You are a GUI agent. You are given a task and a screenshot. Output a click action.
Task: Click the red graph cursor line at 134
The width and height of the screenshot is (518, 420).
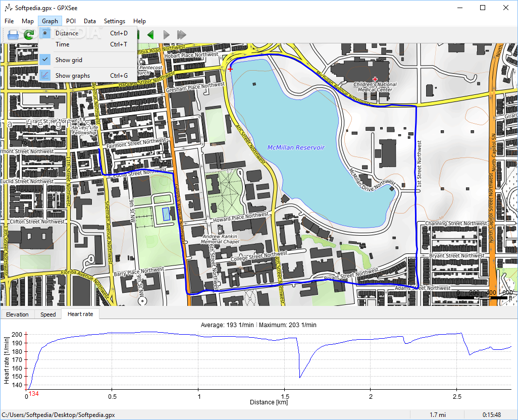tap(26, 361)
